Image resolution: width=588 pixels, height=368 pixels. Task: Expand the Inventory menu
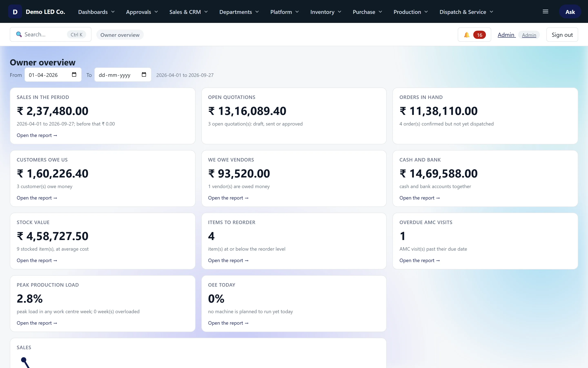326,12
